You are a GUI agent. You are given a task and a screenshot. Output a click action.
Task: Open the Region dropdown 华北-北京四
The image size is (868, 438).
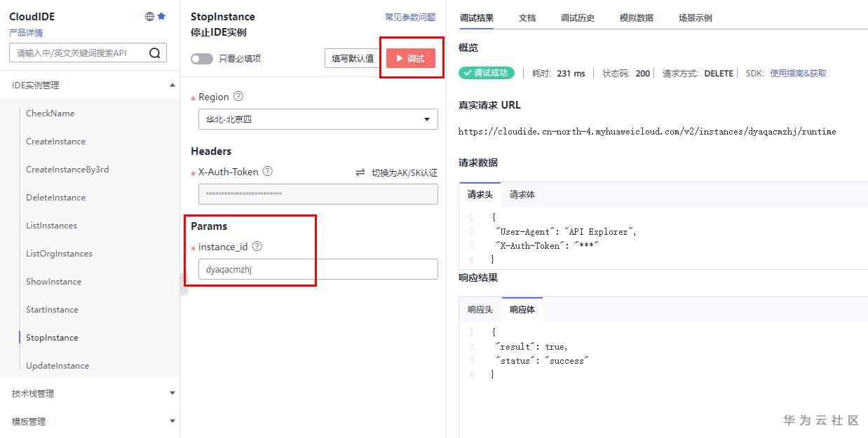coord(318,119)
